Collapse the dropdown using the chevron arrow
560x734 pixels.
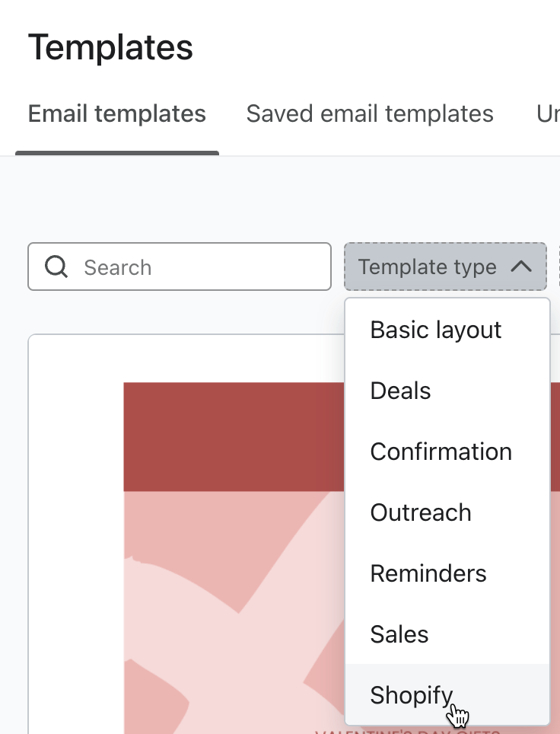[x=521, y=267]
